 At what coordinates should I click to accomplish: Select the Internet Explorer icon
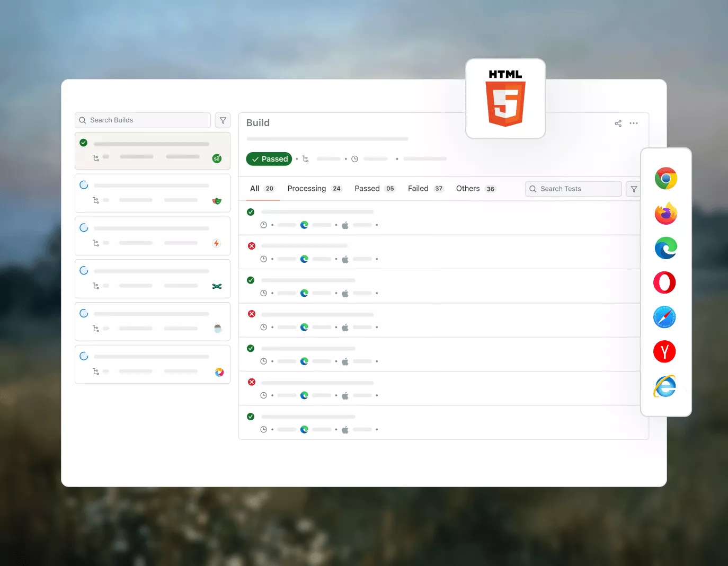point(664,386)
